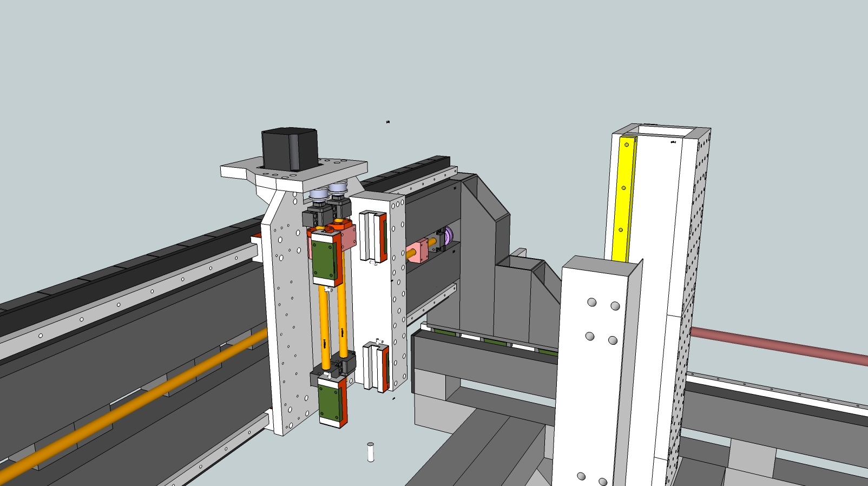Click the right pulley under the motor plate
868x486 pixels.
click(x=338, y=189)
